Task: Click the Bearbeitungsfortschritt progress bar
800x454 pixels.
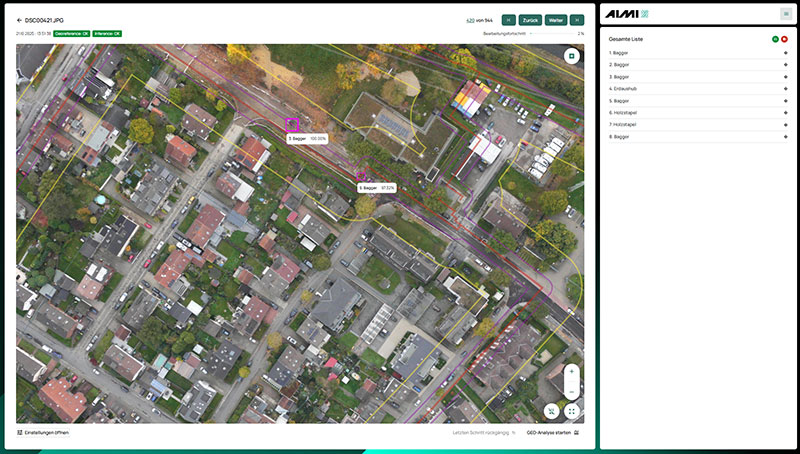Action: (x=555, y=33)
